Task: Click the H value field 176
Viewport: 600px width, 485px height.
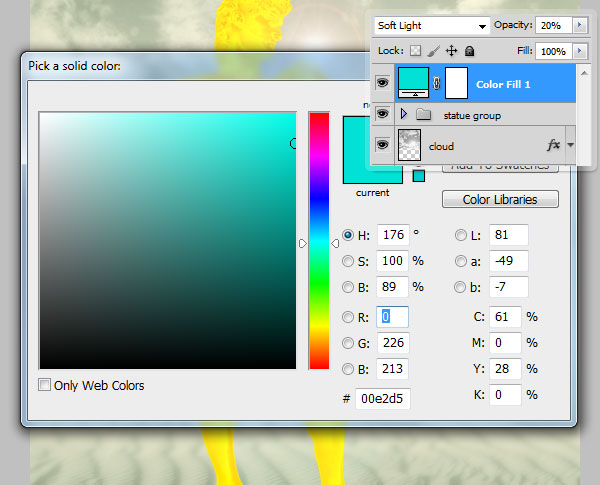Action: pyautogui.click(x=393, y=235)
